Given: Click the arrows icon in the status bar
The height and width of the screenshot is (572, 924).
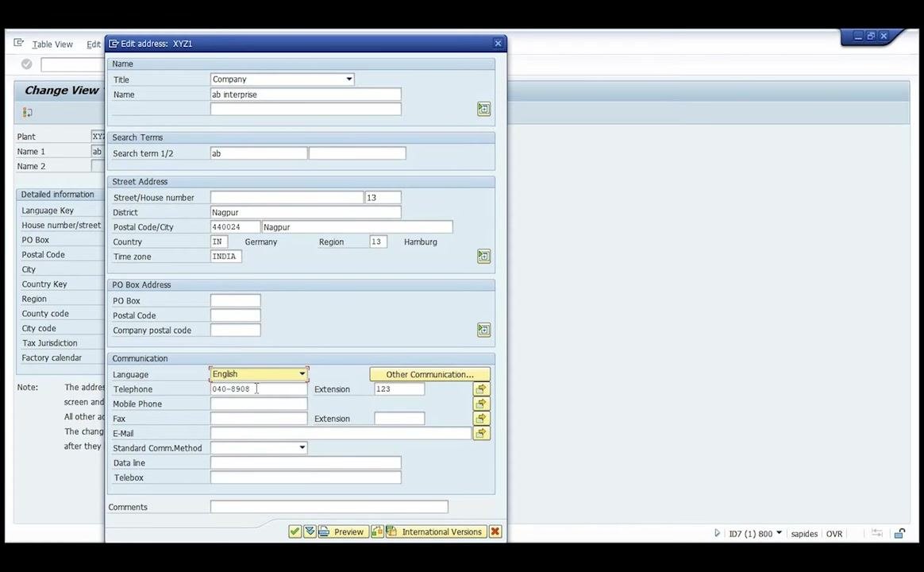Looking at the screenshot, I should click(x=877, y=533).
